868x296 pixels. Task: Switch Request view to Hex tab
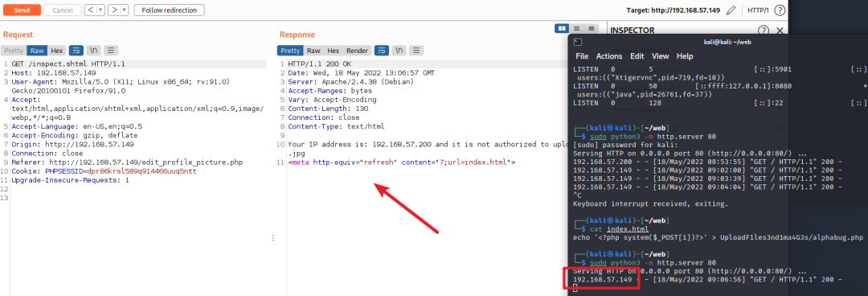[x=57, y=51]
